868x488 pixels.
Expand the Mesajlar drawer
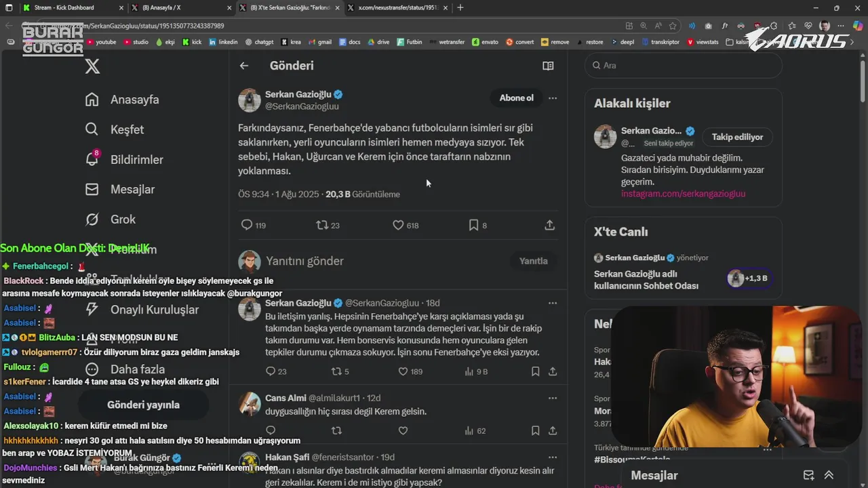[x=829, y=475]
